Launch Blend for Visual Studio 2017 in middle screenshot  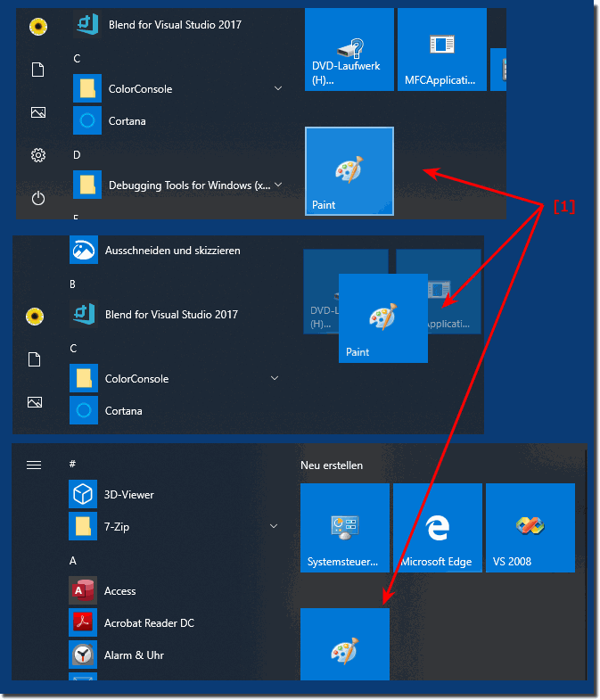tap(155, 314)
